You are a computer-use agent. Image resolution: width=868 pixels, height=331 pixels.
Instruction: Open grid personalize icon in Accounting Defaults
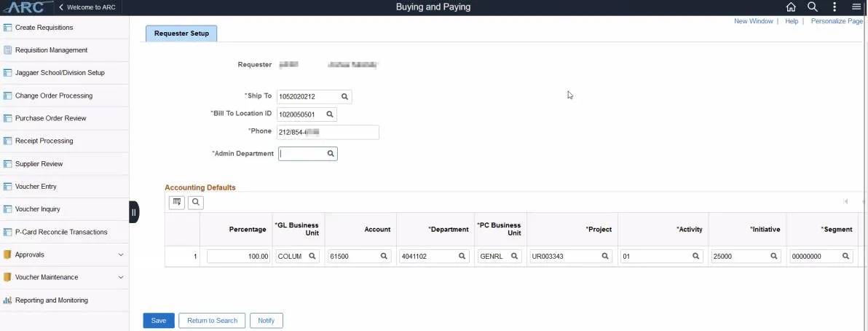(177, 203)
